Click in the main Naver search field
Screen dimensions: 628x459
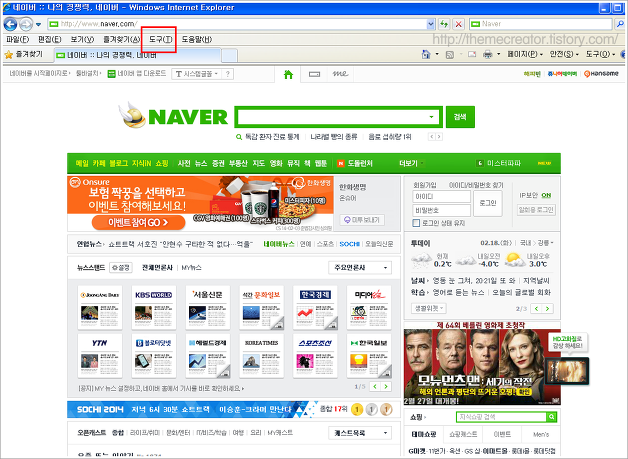click(x=332, y=117)
